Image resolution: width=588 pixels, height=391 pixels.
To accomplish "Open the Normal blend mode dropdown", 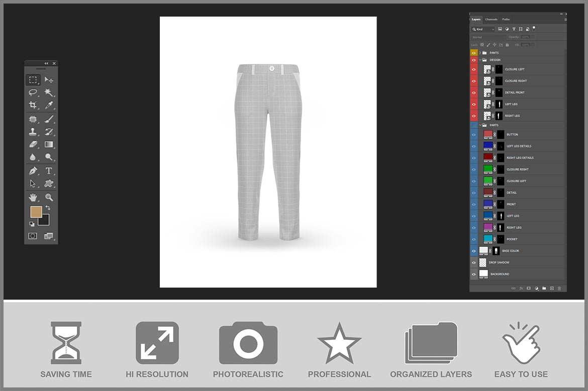I will [x=488, y=37].
